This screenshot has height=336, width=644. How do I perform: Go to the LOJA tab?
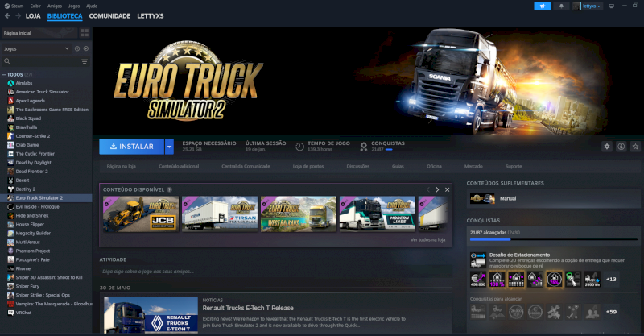33,16
